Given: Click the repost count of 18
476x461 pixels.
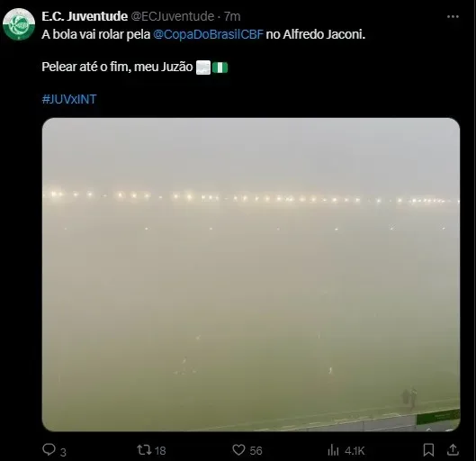Looking at the screenshot, I should pos(160,451).
